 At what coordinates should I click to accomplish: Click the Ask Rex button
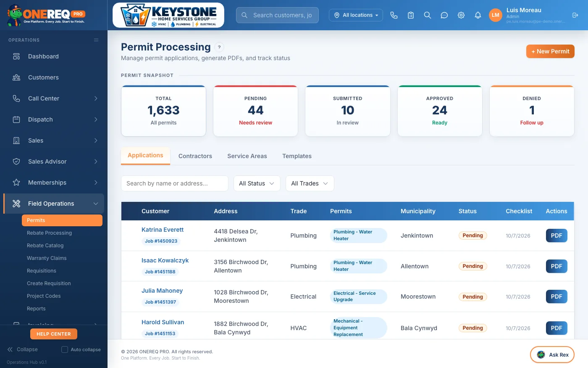coord(552,355)
